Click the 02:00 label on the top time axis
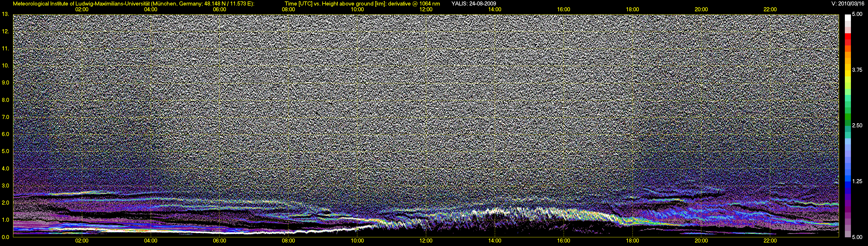Image resolution: width=868 pixels, height=246 pixels. (82, 10)
